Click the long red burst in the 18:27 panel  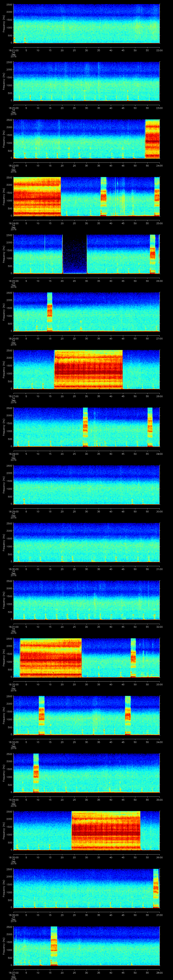(x=88, y=369)
